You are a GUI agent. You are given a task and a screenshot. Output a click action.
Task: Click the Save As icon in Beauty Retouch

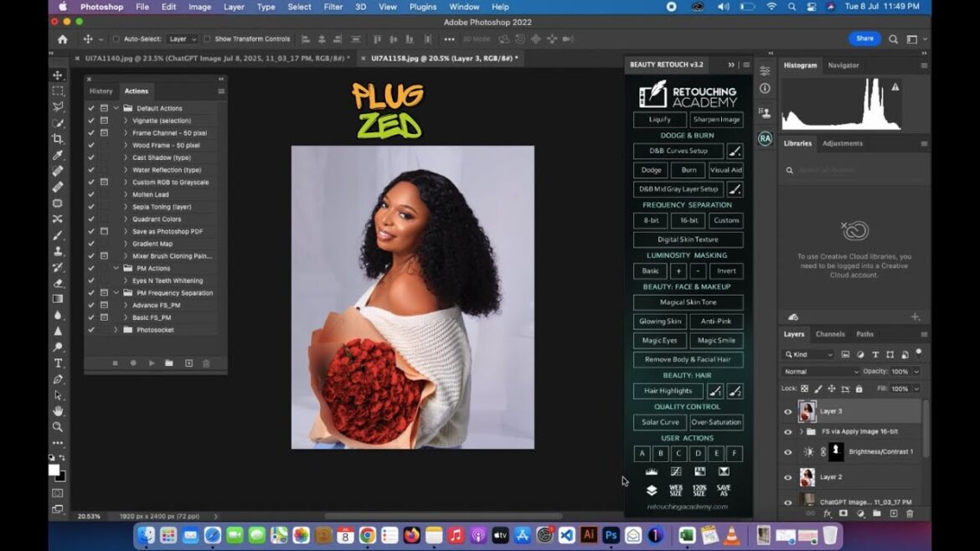tap(724, 491)
